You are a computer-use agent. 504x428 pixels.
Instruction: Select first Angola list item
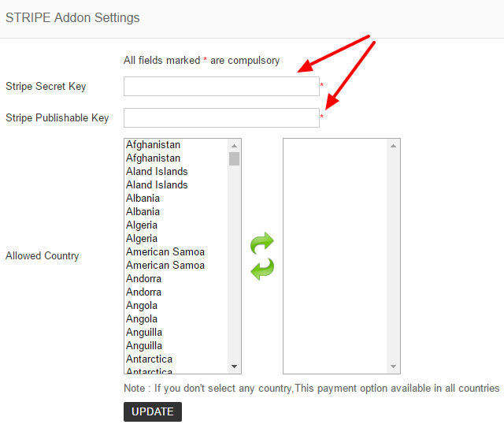tap(142, 305)
